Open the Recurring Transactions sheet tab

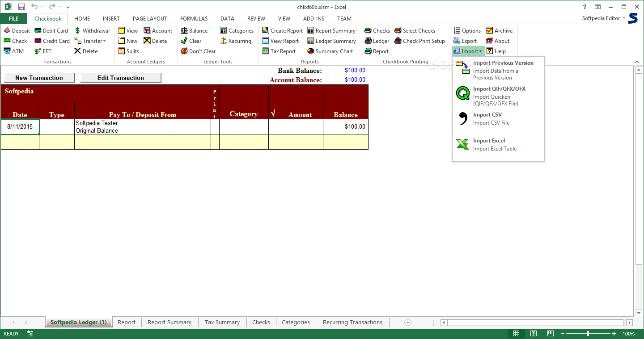click(352, 322)
